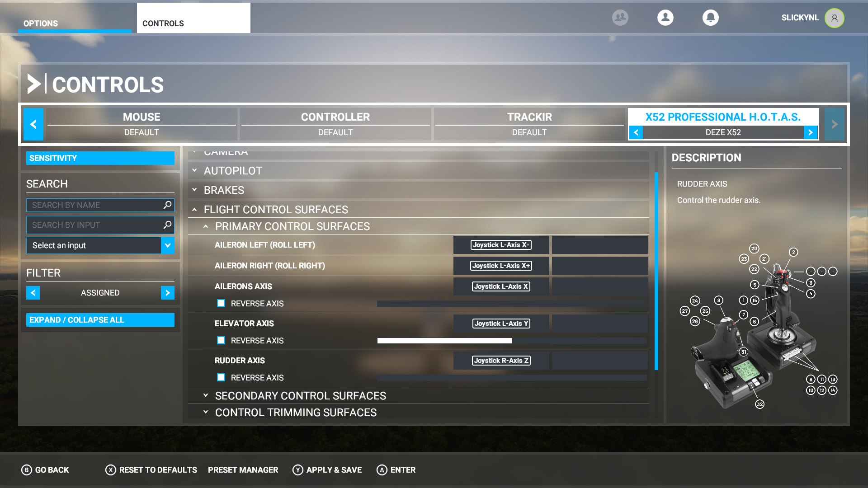Open the friends group icon

point(620,18)
